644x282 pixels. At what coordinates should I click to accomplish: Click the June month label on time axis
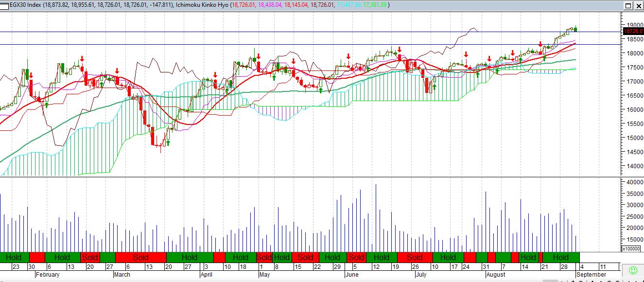coord(352,275)
